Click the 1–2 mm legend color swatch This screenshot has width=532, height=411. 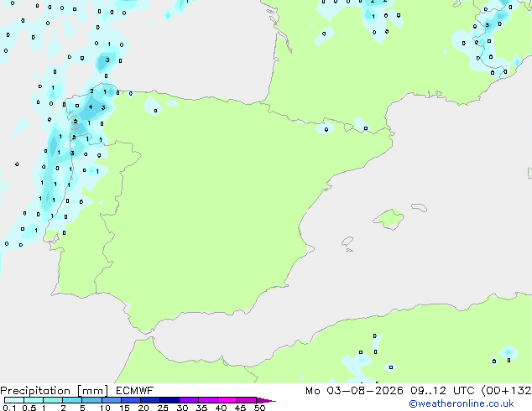point(53,400)
